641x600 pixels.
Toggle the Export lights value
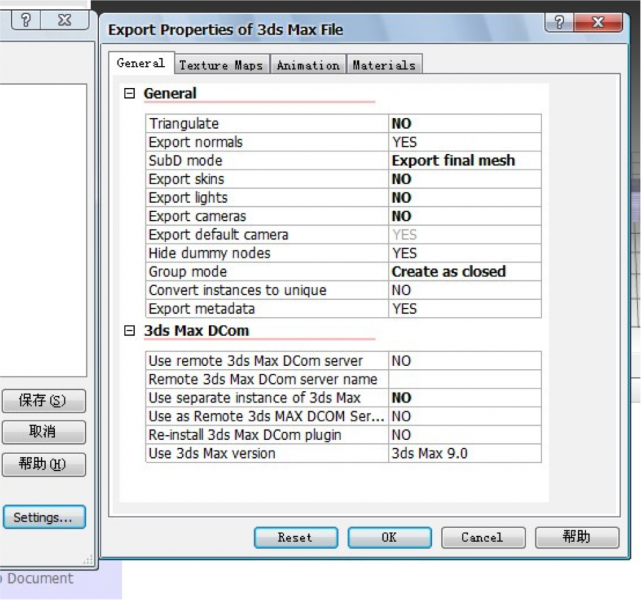pos(465,198)
